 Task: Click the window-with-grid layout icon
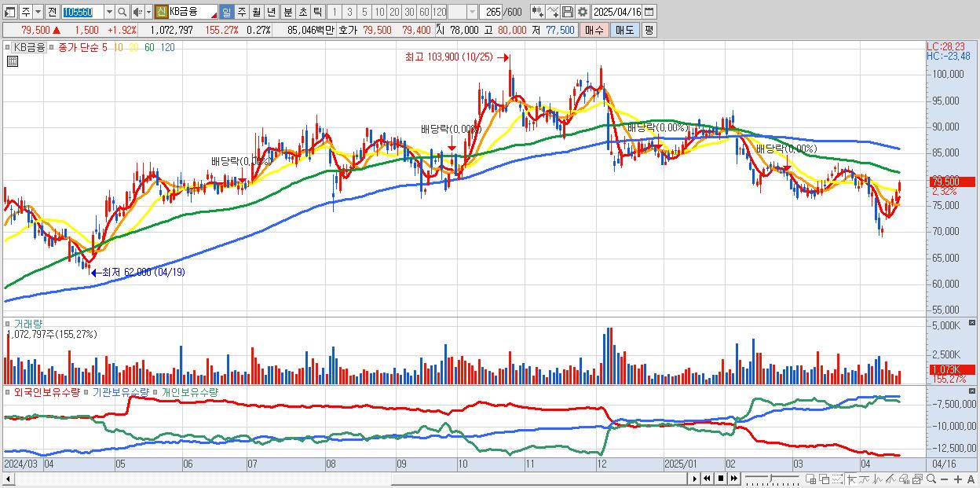tap(811, 479)
